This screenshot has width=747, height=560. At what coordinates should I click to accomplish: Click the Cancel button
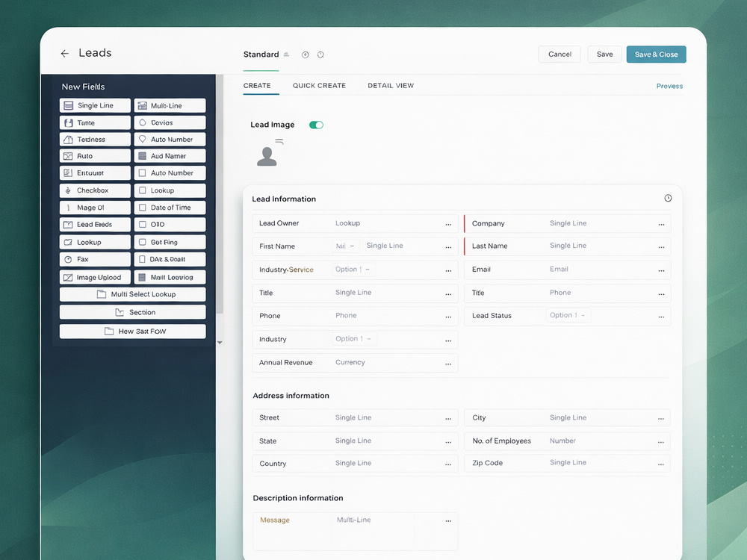click(x=560, y=55)
